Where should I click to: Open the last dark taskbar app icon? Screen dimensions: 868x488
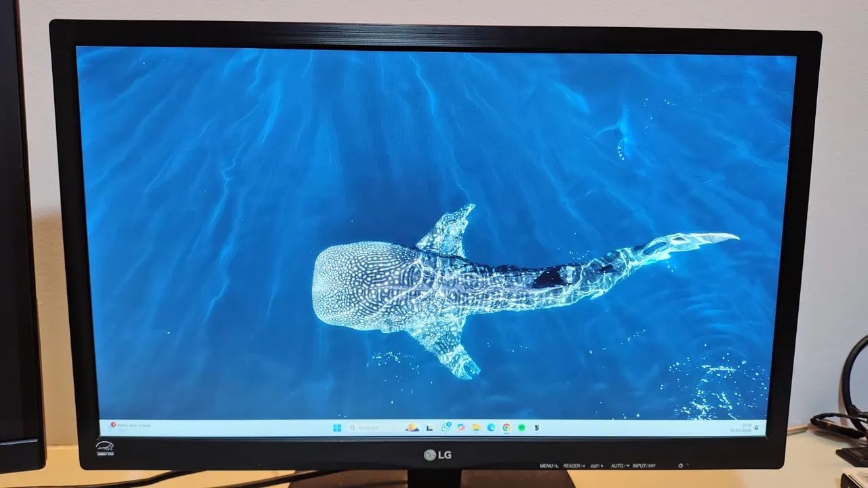536,428
